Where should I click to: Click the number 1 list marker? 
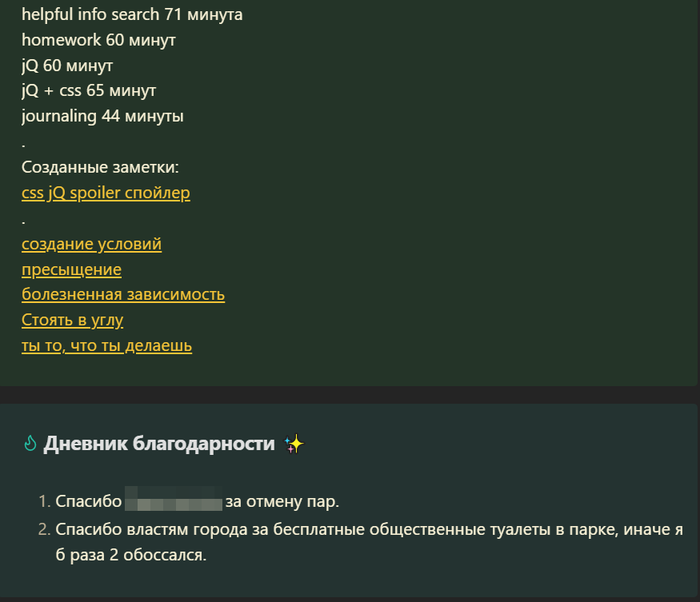click(44, 501)
